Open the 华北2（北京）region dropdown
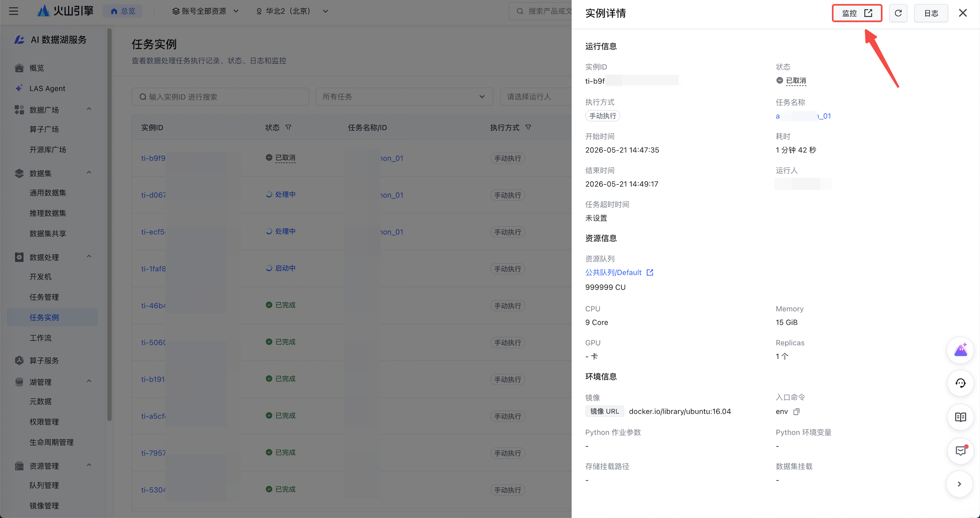The height and width of the screenshot is (518, 980). (292, 11)
